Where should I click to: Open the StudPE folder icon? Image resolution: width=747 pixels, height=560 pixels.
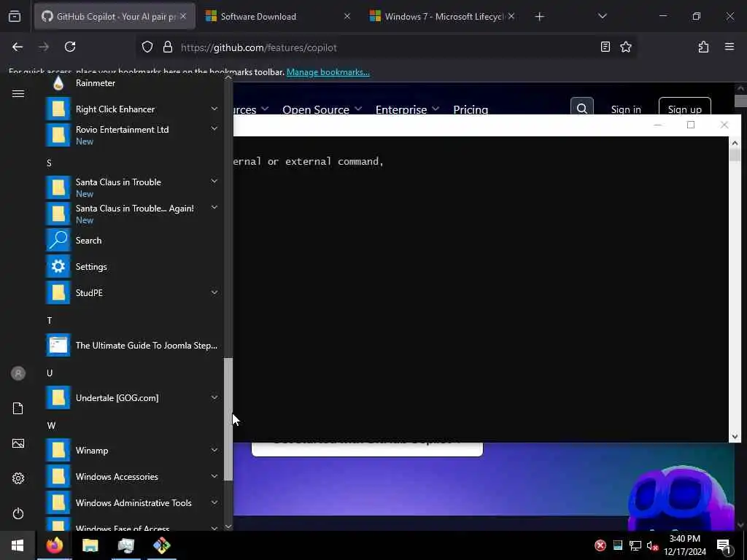(58, 293)
